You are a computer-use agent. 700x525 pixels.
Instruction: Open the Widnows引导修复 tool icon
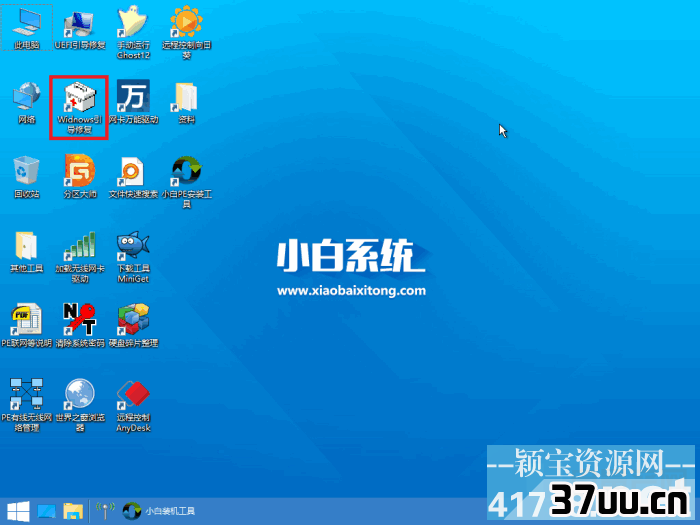(x=79, y=107)
